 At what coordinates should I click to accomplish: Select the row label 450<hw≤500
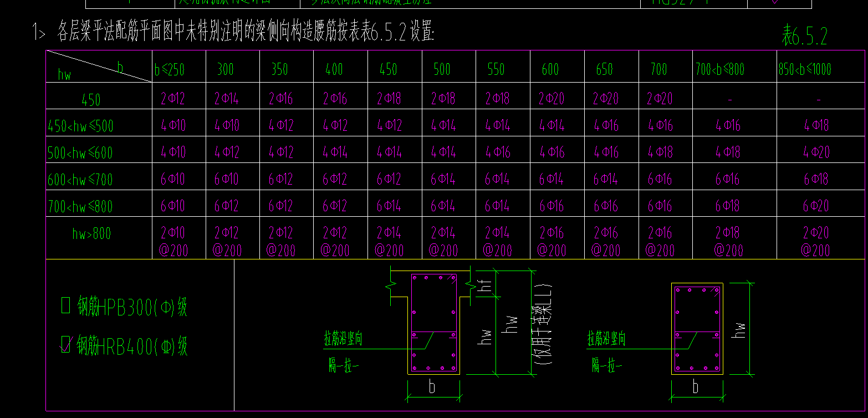[80, 126]
